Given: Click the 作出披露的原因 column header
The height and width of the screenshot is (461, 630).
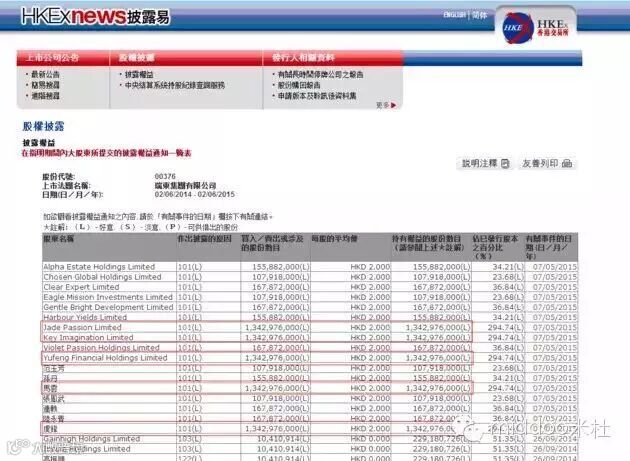Looking at the screenshot, I should point(205,239).
